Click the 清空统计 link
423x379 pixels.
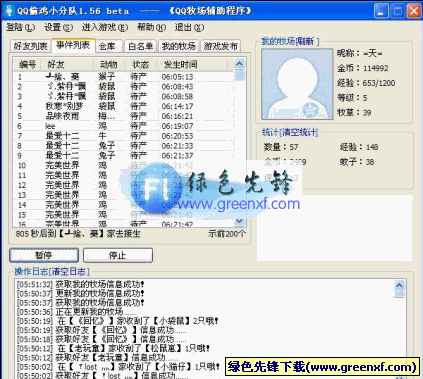(x=300, y=133)
